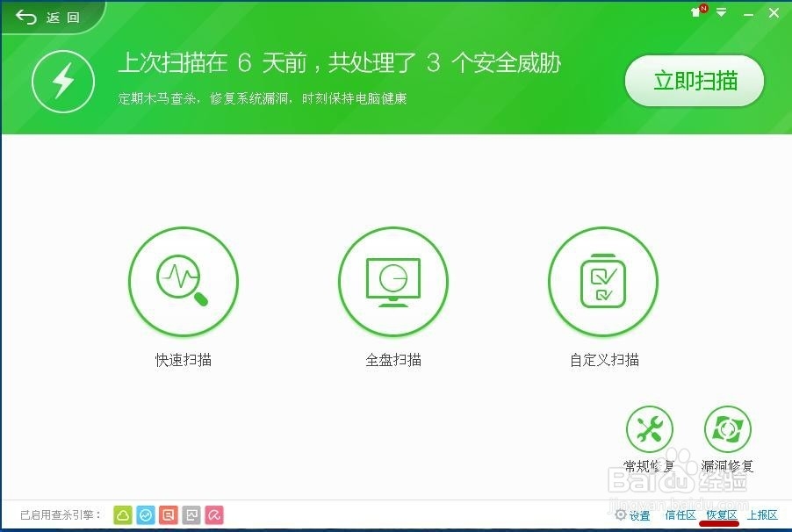This screenshot has width=792, height=532.
Task: Launch 全盘扫描 full disk scan icon
Action: tap(393, 282)
